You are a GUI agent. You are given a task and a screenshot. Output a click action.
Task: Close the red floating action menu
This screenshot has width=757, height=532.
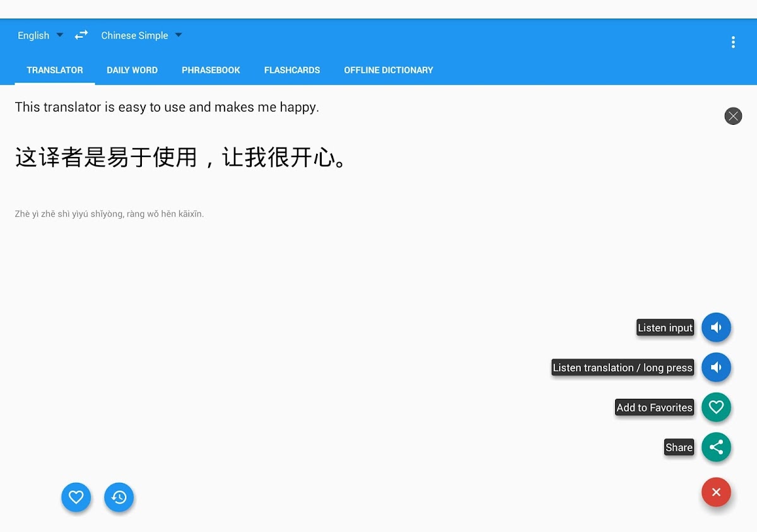716,492
